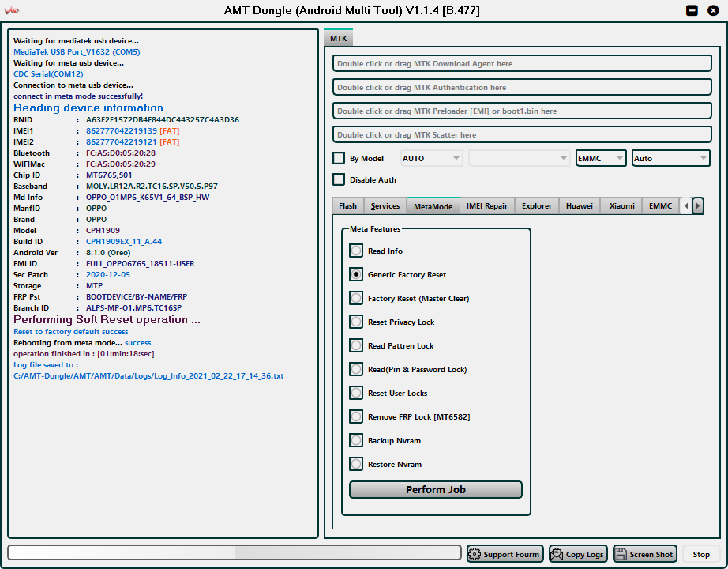
Task: Click Baseband value MOLY.LR12A.R2.TC16.SP.V50.5.P97
Action: [x=152, y=186]
